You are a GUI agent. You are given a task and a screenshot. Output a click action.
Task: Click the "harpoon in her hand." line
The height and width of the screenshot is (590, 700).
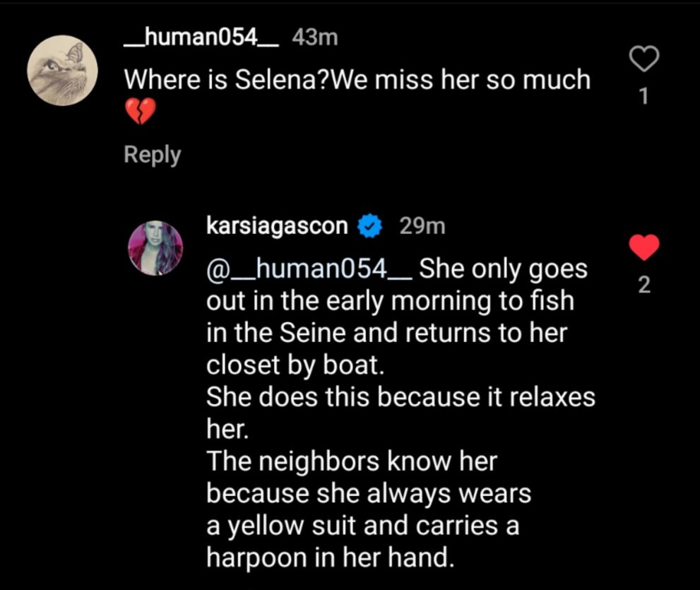click(329, 557)
